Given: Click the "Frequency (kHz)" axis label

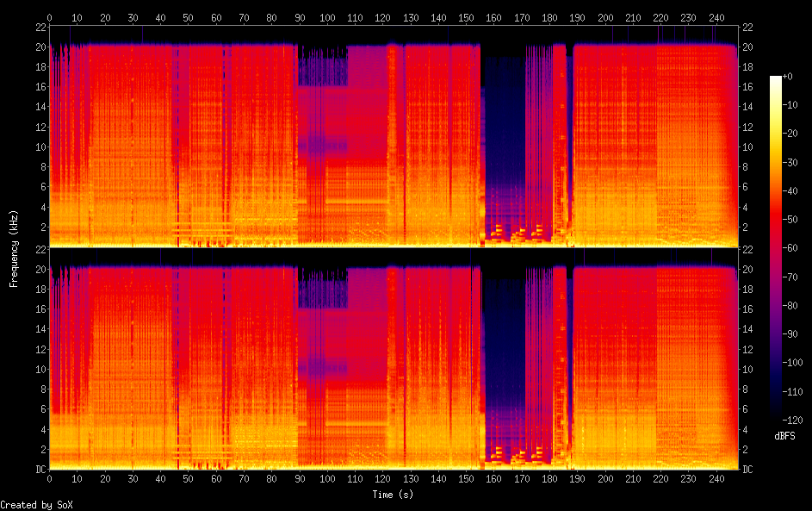Looking at the screenshot, I should coord(14,247).
